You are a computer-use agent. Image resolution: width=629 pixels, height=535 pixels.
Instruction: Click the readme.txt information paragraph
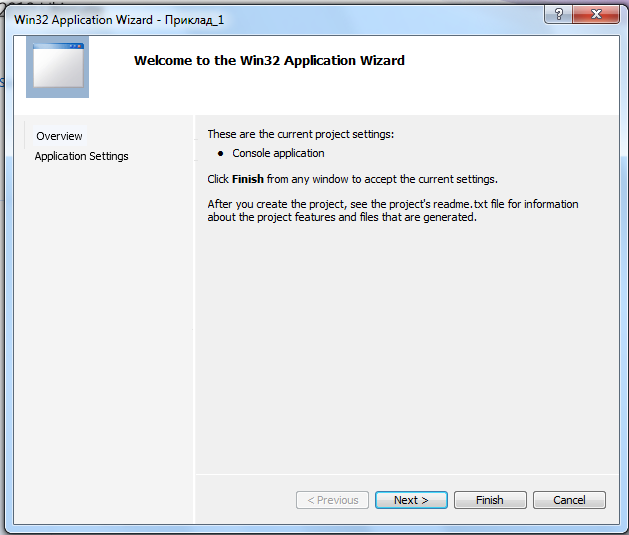[393, 211]
